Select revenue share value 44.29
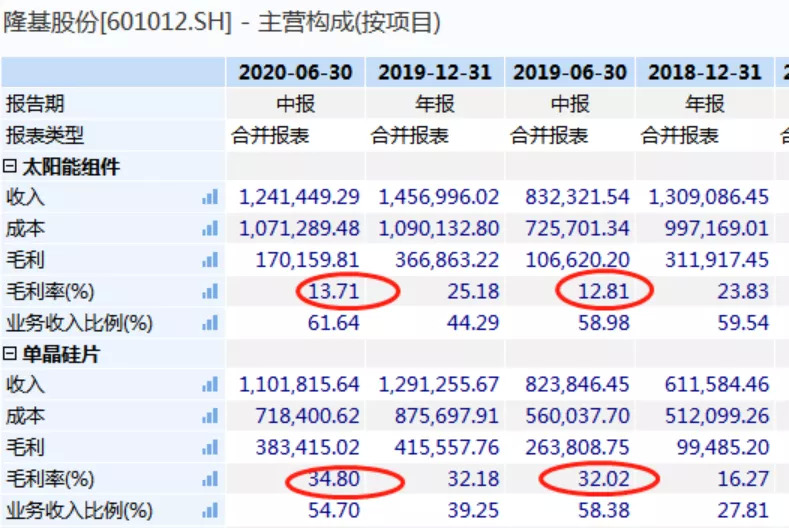This screenshot has width=789, height=528. coord(474,323)
